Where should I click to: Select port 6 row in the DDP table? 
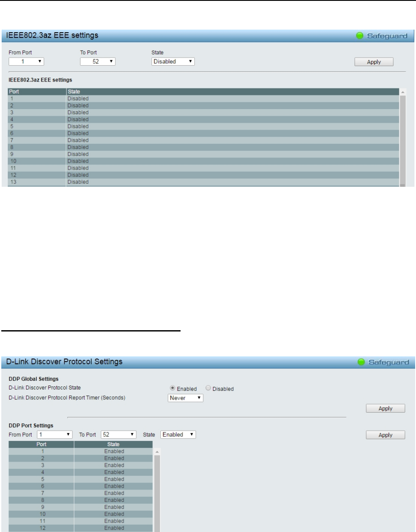click(x=81, y=486)
